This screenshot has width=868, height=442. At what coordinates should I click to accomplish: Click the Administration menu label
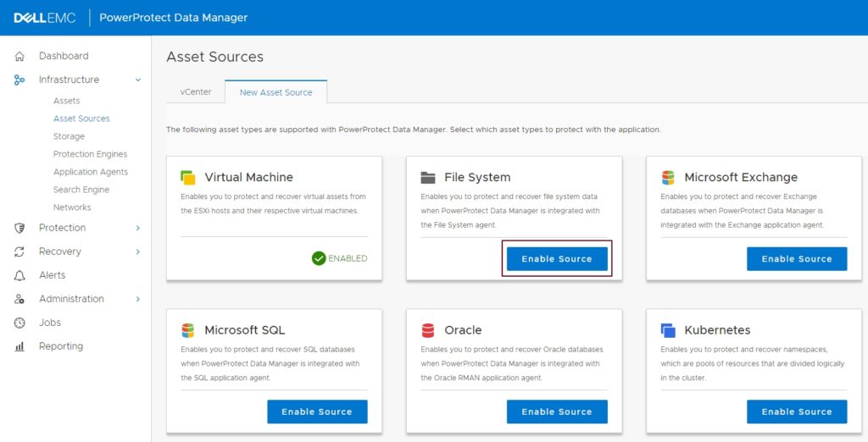tap(71, 299)
